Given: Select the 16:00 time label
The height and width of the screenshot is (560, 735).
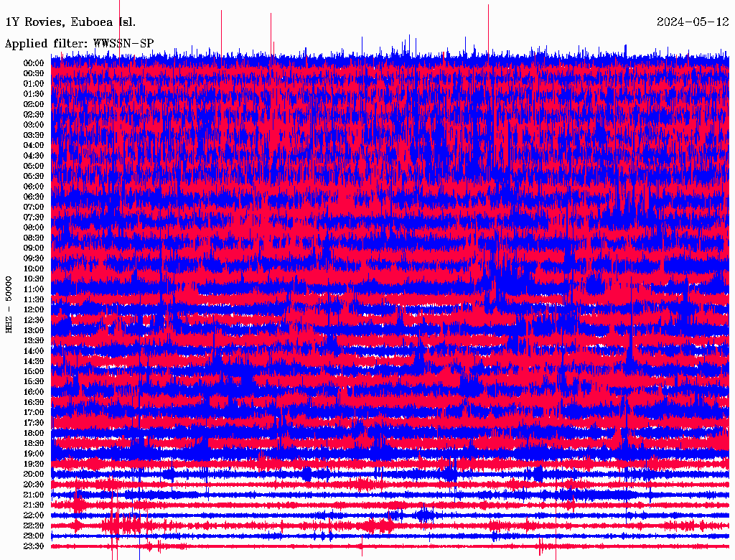Looking at the screenshot, I should 34,392.
